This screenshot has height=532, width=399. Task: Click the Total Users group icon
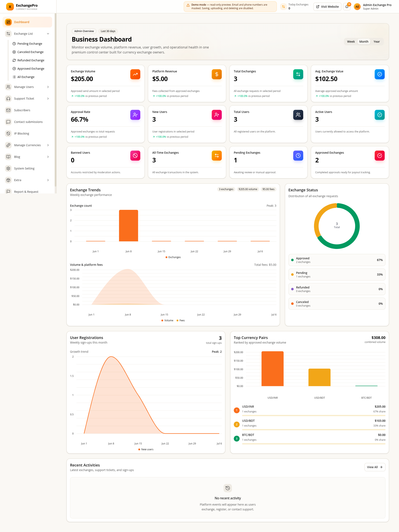click(x=298, y=115)
